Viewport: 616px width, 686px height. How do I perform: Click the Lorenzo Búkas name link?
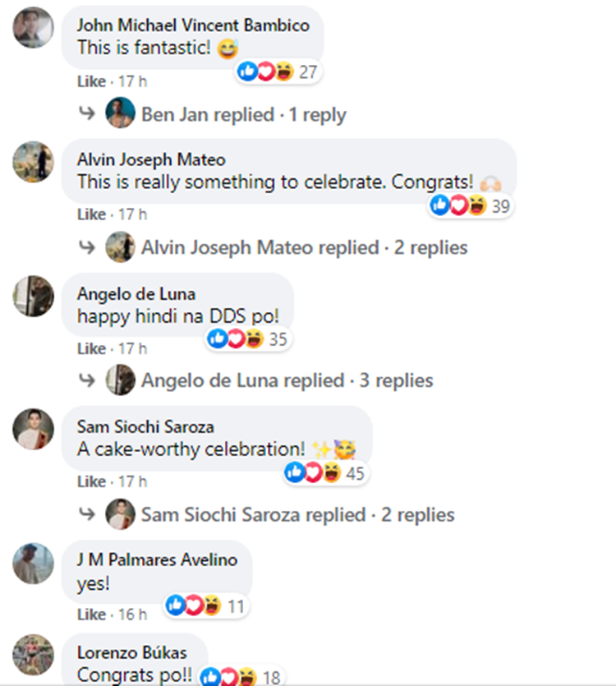coord(131,653)
